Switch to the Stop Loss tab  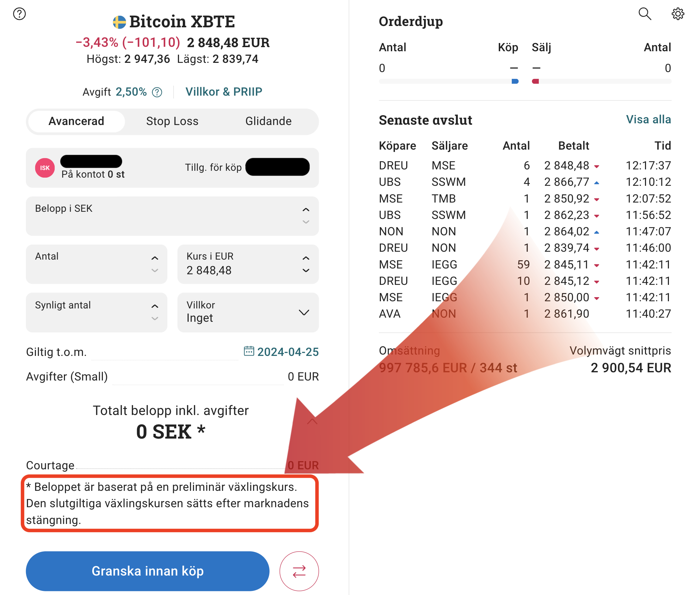(x=172, y=121)
